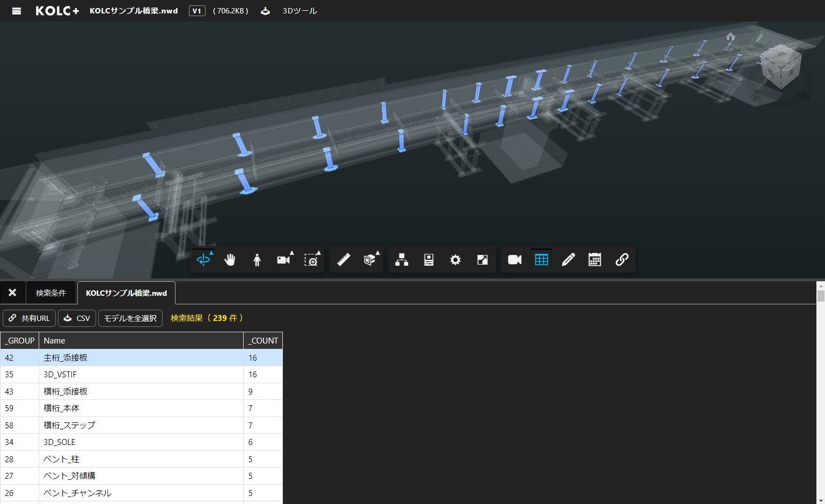Export results with the CSV button
This screenshot has width=825, height=504.
(x=77, y=318)
